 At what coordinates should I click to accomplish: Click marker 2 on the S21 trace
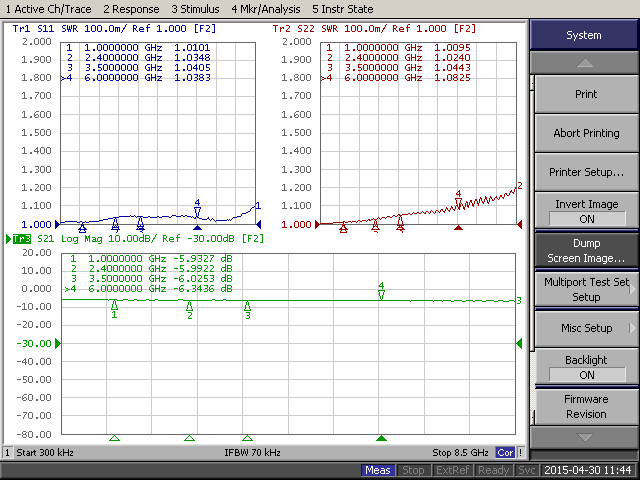click(189, 310)
